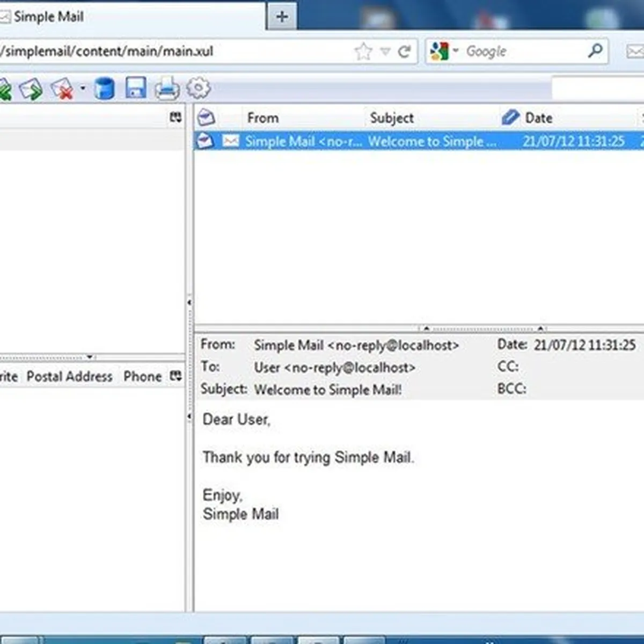
Task: Click the toolbar search field at the right
Action: tap(598, 88)
